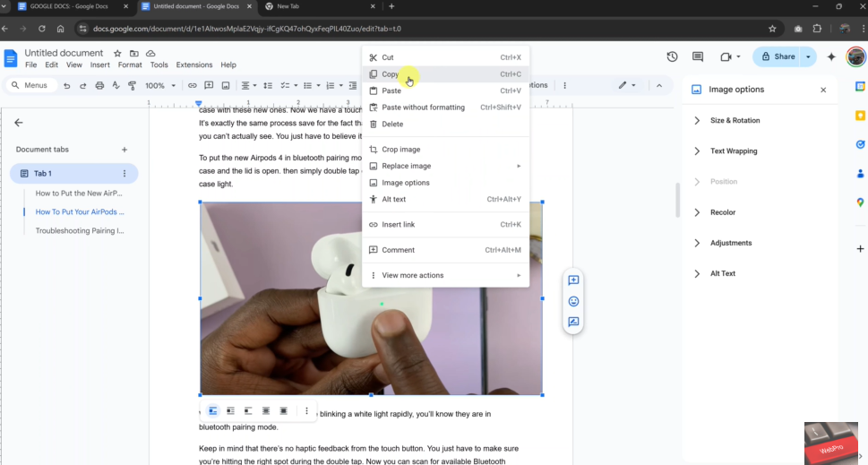Screen dimensions: 868x465
Task: Open Tab 1 three-dot options
Action: pyautogui.click(x=125, y=173)
